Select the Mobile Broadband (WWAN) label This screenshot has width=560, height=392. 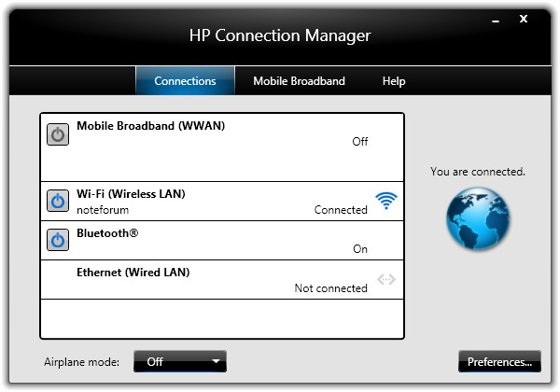150,126
